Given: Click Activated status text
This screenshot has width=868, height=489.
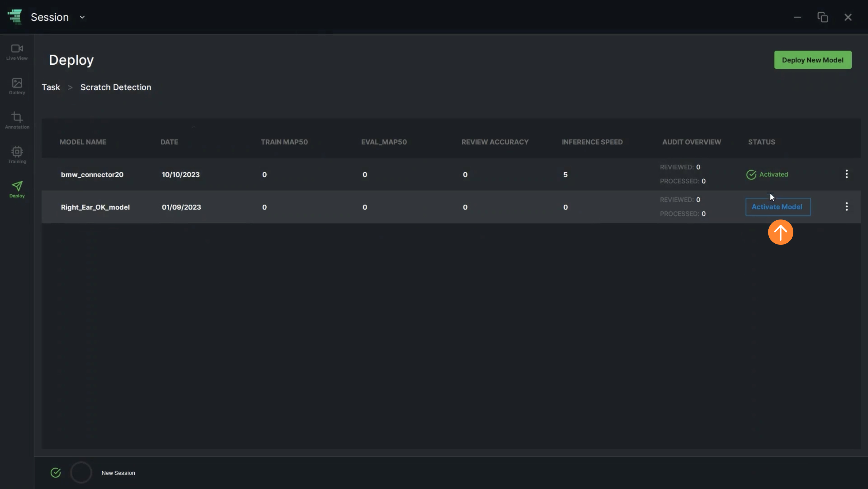Looking at the screenshot, I should coord(774,174).
